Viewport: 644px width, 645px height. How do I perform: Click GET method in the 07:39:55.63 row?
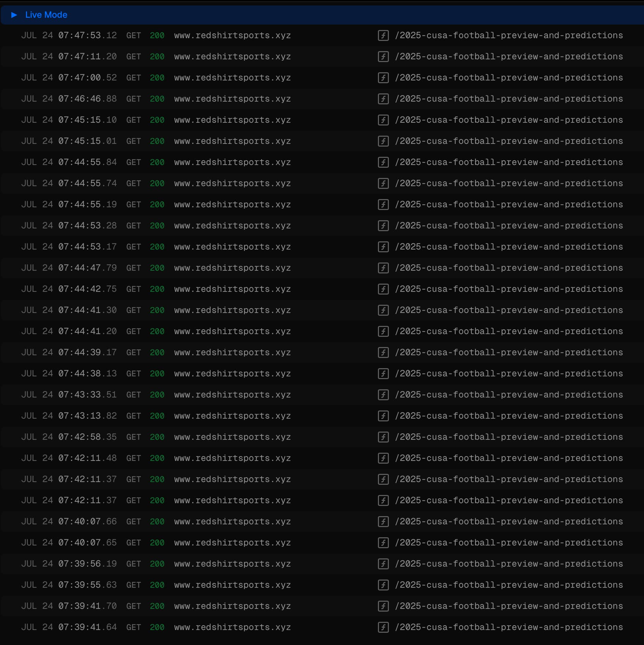[133, 585]
